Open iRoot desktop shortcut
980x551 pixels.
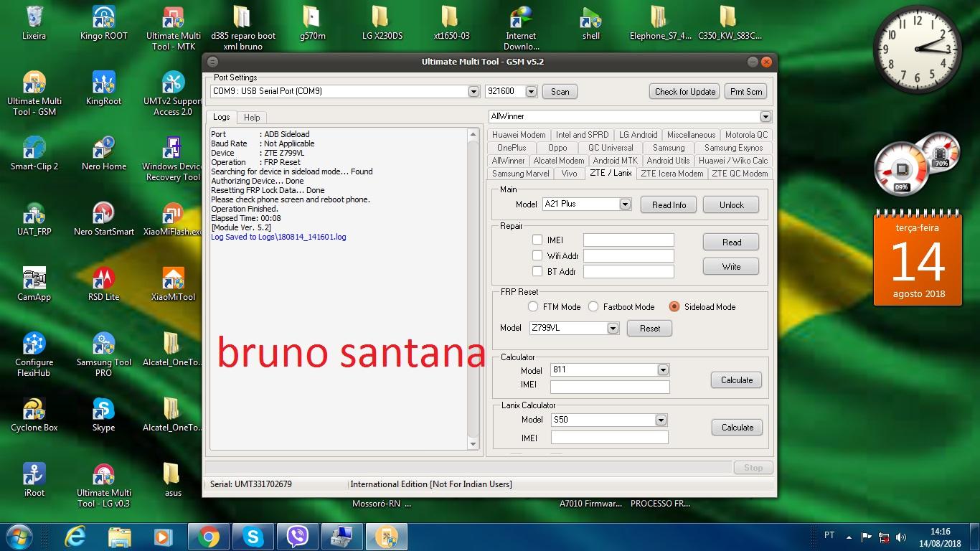click(x=34, y=480)
